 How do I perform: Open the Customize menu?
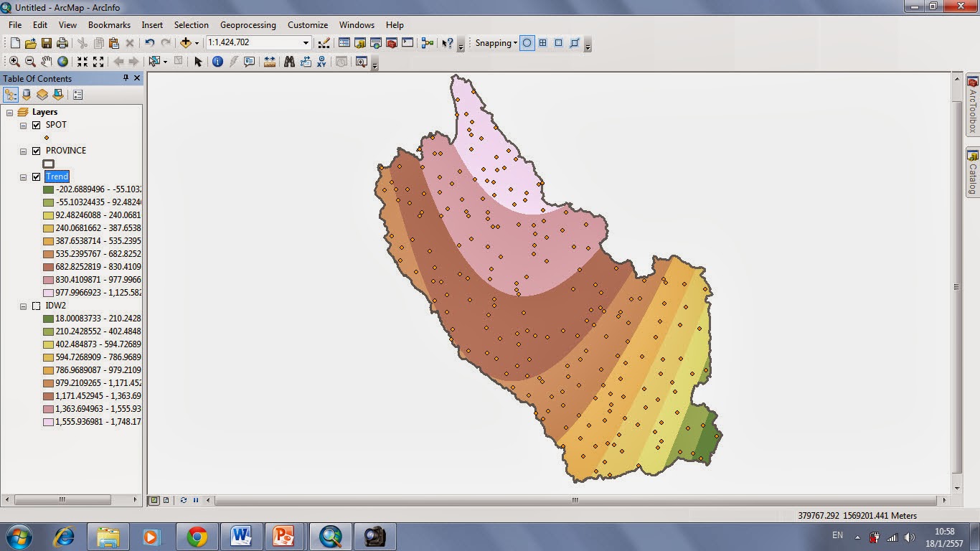click(307, 24)
